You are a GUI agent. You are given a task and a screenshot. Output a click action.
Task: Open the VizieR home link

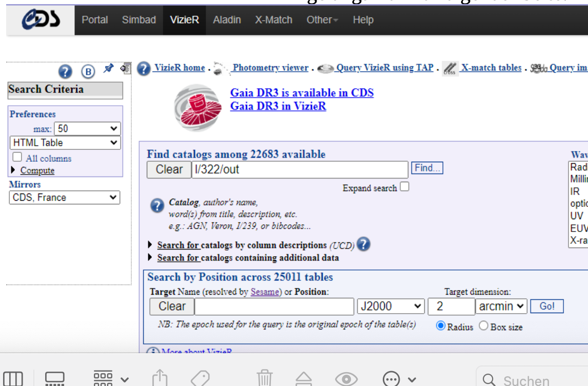tap(180, 68)
